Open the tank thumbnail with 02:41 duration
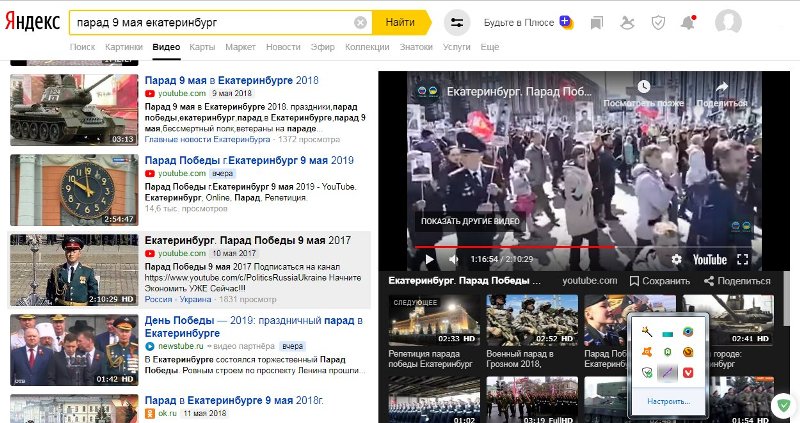 click(x=728, y=320)
